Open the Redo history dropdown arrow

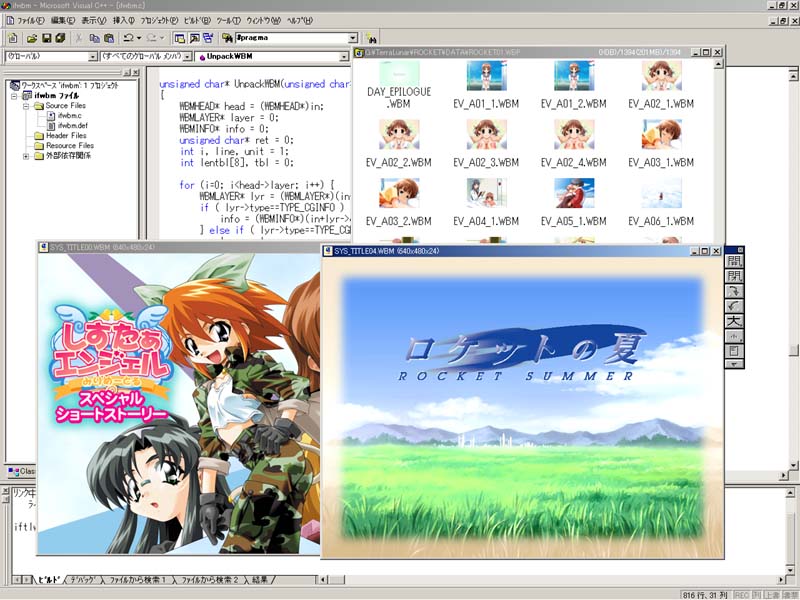(162, 38)
